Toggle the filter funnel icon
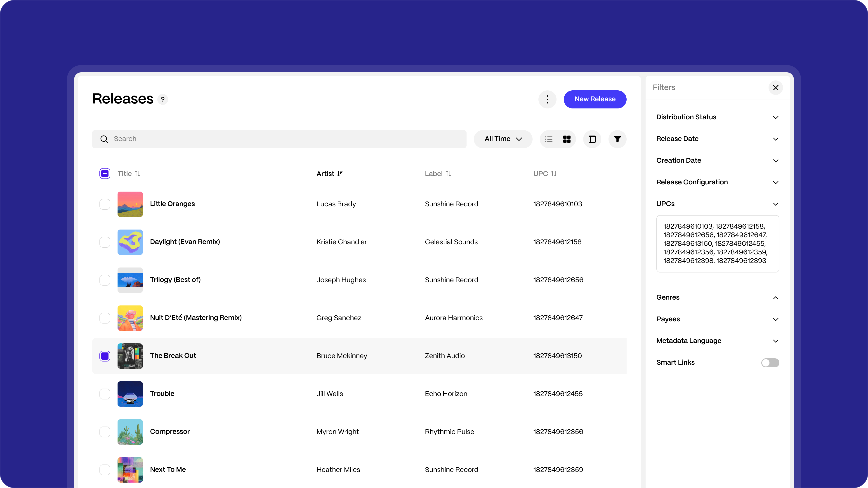 [x=617, y=139]
